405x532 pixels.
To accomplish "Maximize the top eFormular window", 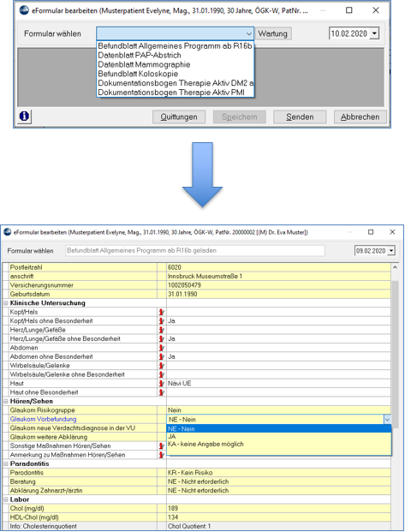I will click(349, 10).
